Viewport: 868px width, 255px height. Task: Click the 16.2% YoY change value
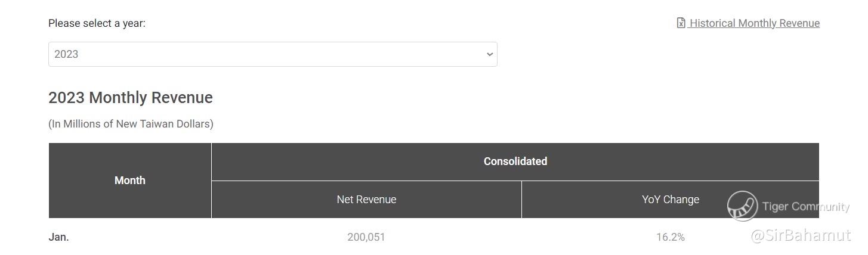tap(670, 237)
